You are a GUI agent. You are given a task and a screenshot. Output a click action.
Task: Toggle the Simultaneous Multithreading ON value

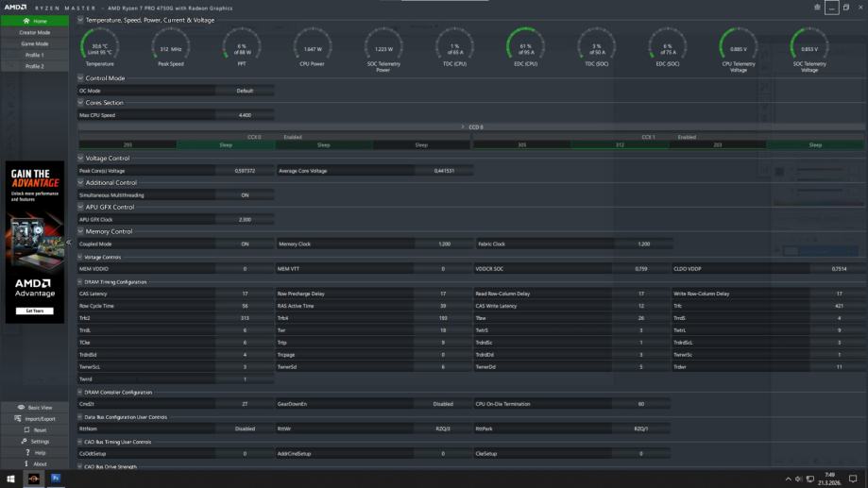click(245, 195)
